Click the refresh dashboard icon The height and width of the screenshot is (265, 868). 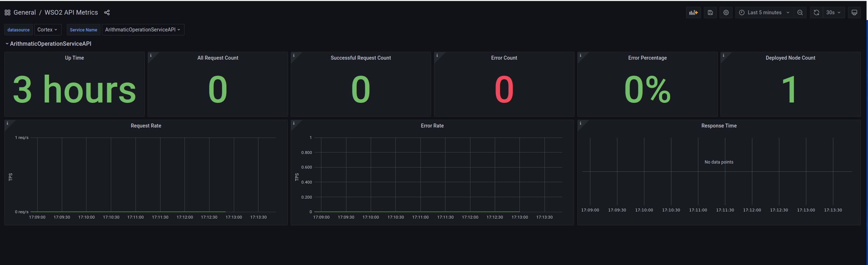pos(817,12)
